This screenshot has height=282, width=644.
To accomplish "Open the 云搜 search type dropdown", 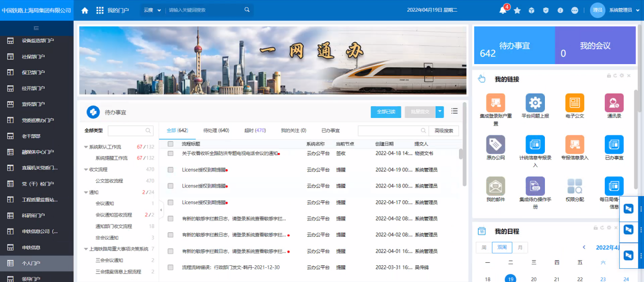I will [152, 10].
